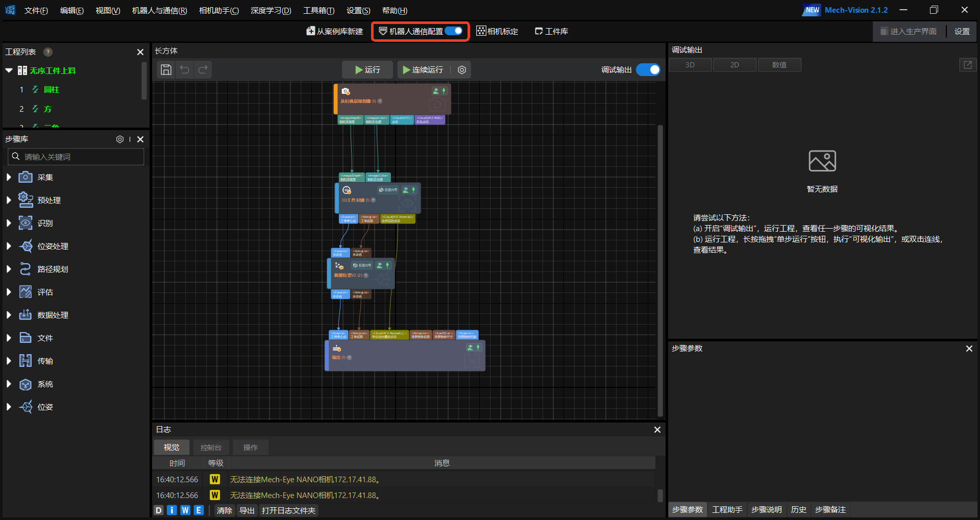Expand the 位姿处理 step category
Viewport: 980px width, 520px height.
click(9, 246)
